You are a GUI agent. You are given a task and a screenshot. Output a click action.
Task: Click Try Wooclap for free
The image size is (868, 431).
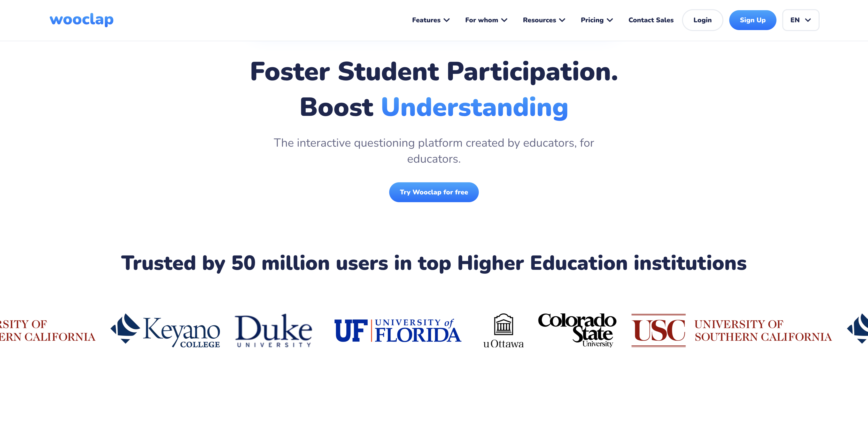point(434,192)
